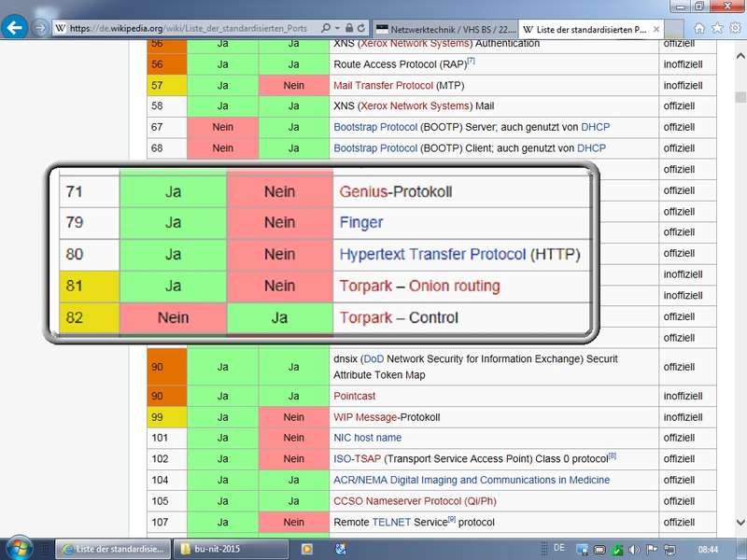This screenshot has height=560, width=747.
Task: Open Favorites with the star icon
Action: coord(717,28)
